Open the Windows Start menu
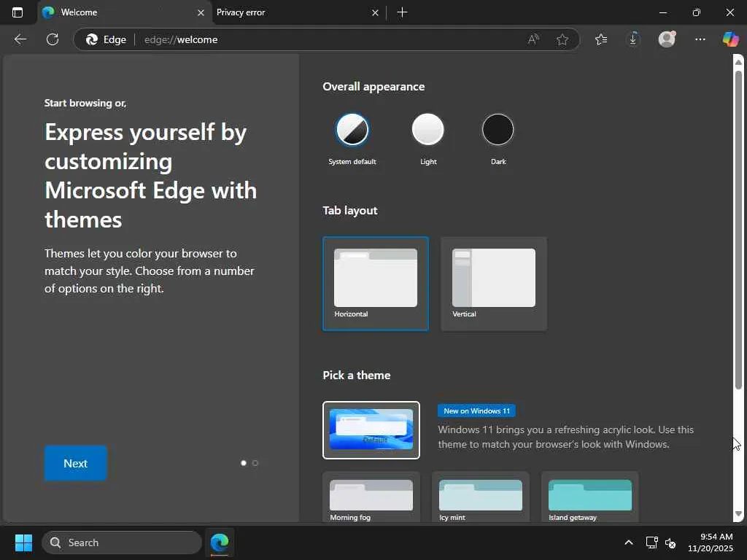Image resolution: width=747 pixels, height=560 pixels. (x=23, y=542)
